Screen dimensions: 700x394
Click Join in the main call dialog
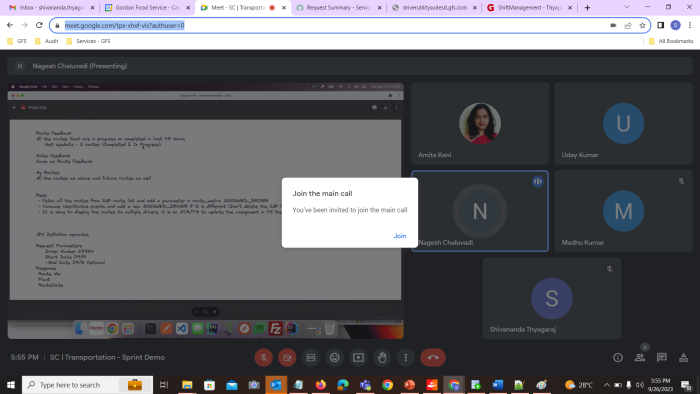[x=400, y=236]
